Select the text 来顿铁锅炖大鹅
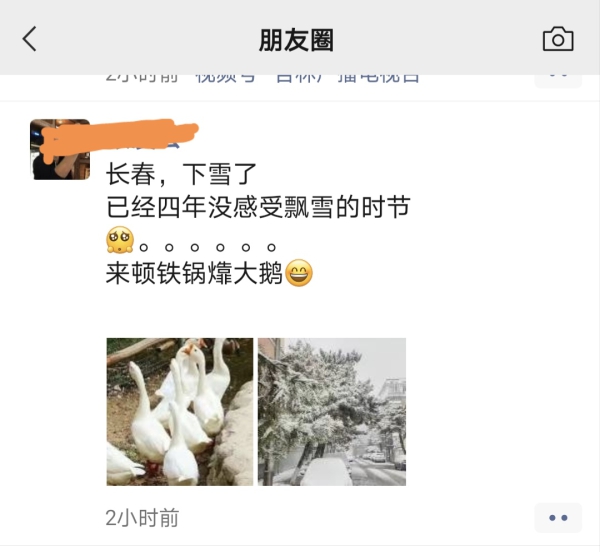 coord(194,273)
